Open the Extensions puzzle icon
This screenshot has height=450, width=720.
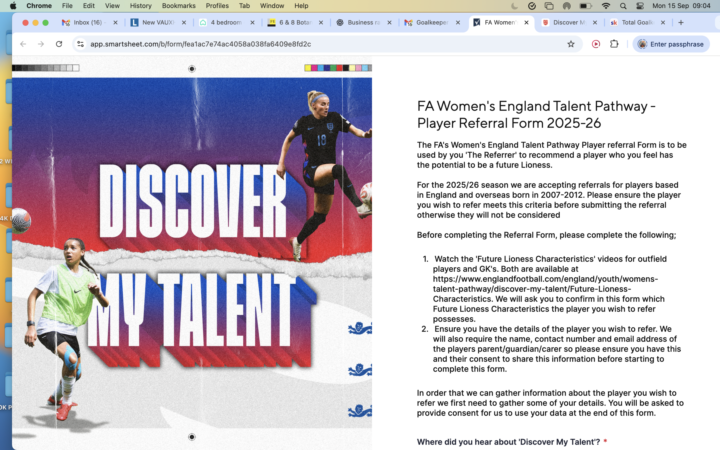click(x=614, y=44)
